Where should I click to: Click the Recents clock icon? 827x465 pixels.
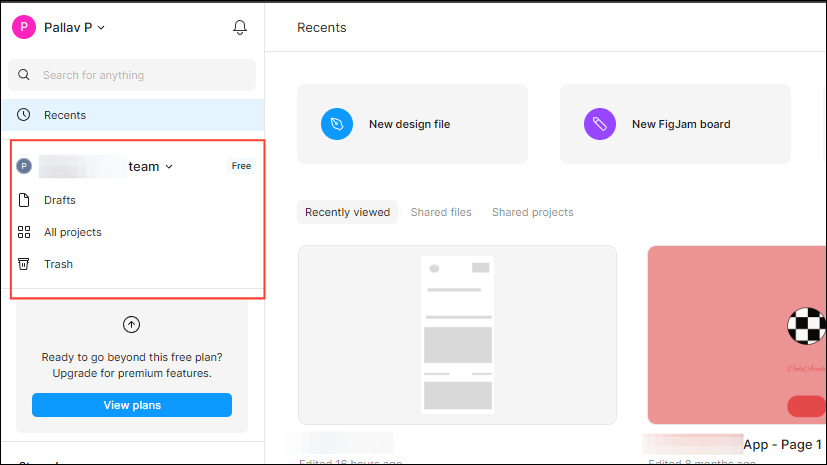(x=25, y=115)
